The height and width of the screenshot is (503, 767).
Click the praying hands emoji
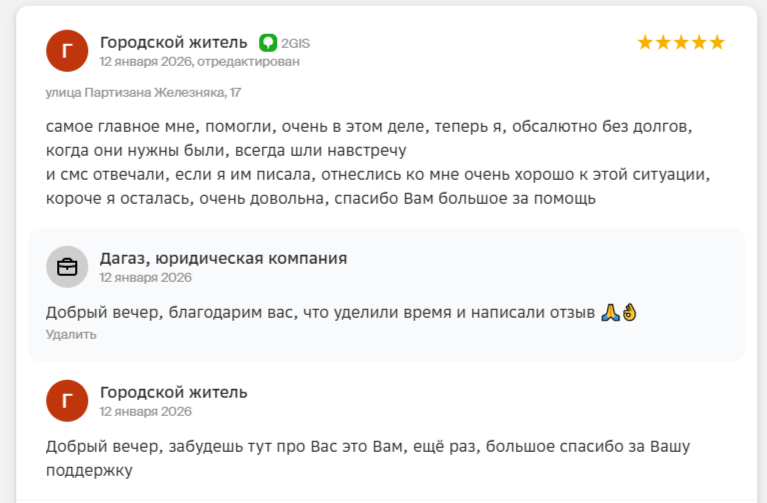tap(611, 312)
